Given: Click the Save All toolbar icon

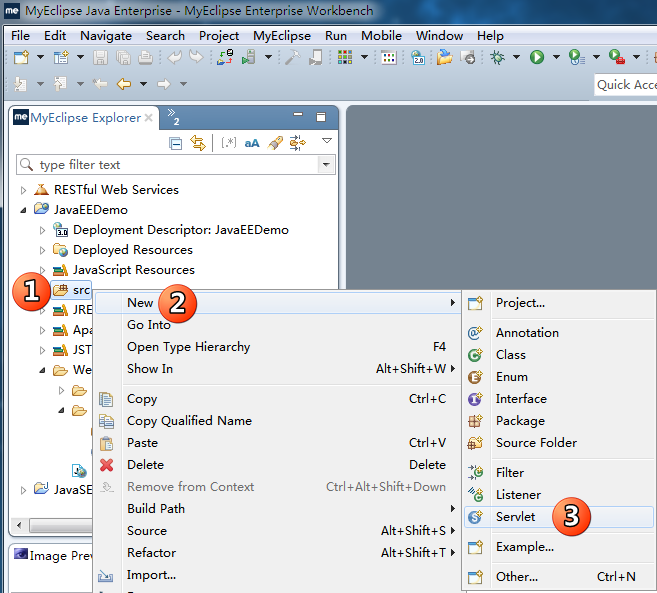Looking at the screenshot, I should [x=123, y=57].
